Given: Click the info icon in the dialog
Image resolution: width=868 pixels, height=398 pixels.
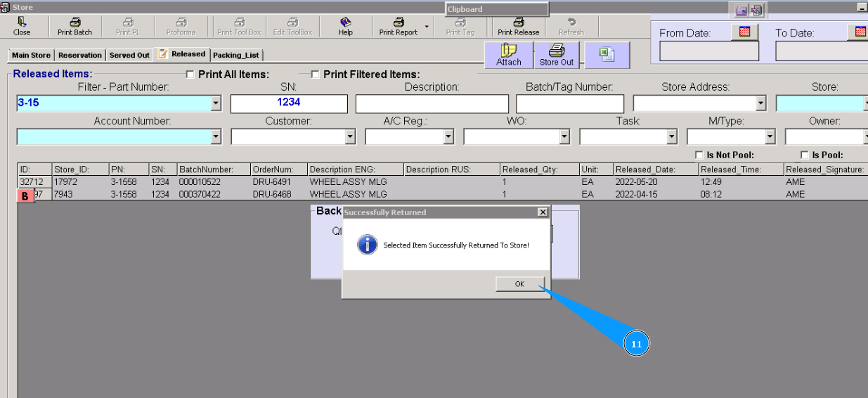Looking at the screenshot, I should point(368,245).
